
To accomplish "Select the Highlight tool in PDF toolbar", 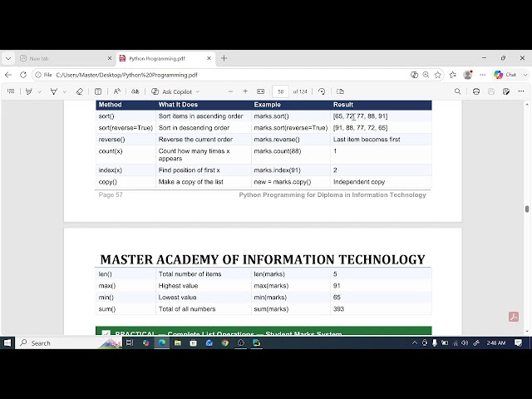I will (x=29, y=91).
